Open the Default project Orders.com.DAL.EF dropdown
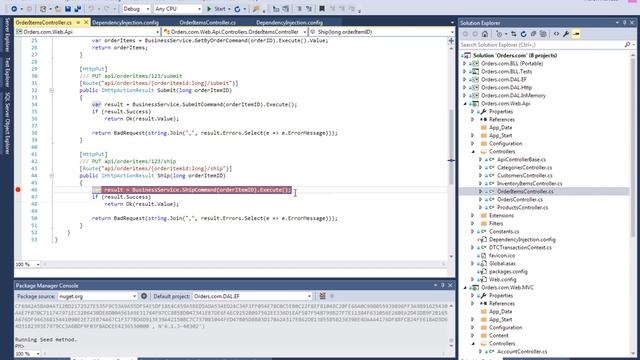Viewport: 640px width, 360px height. [252, 296]
